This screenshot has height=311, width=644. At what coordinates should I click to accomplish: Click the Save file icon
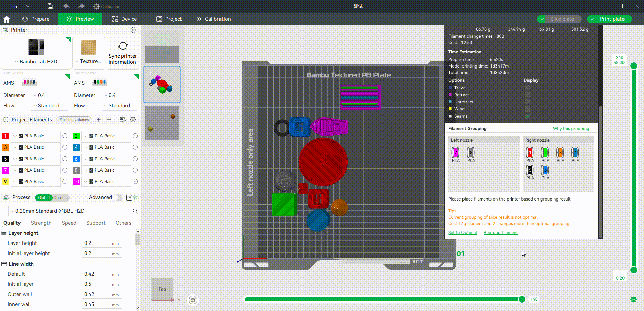pos(50,6)
